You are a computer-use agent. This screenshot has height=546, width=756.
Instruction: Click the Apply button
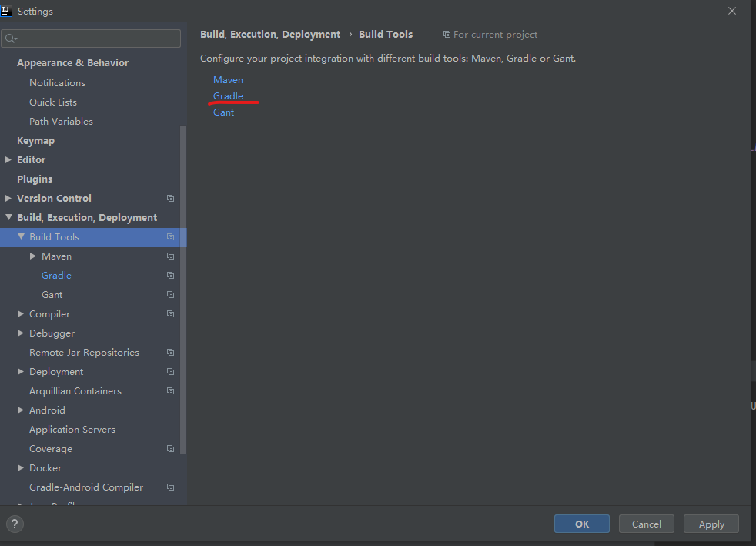[x=711, y=524]
